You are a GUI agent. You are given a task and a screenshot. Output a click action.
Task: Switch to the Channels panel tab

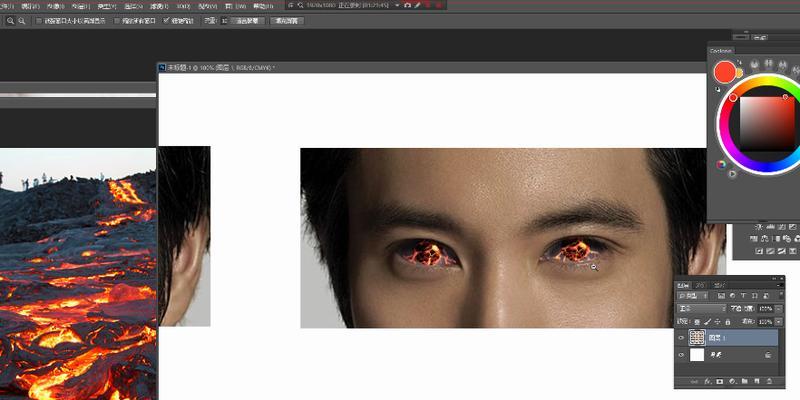(700, 286)
